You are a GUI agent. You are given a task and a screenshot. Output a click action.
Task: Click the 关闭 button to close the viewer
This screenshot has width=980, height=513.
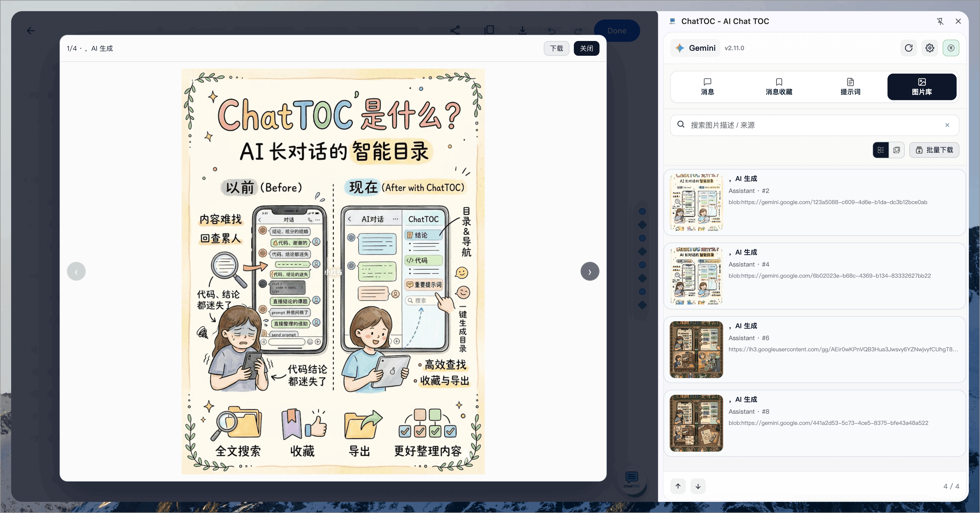tap(586, 48)
